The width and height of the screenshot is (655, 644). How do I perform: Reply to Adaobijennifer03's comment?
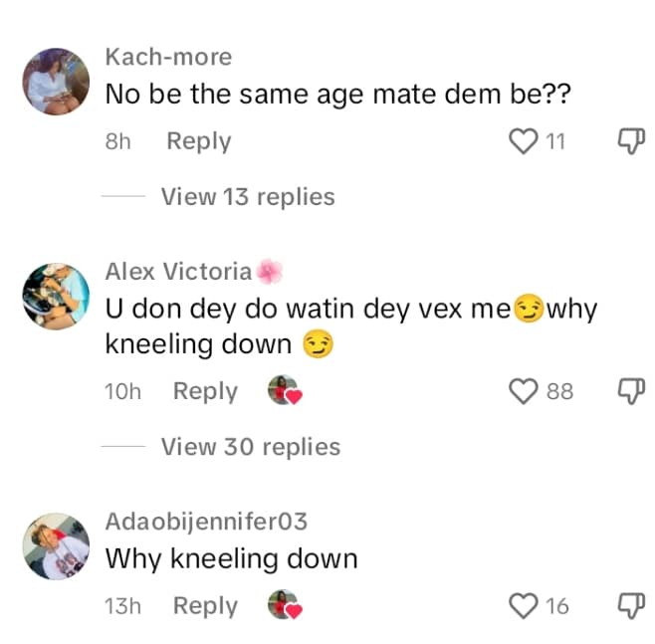pyautogui.click(x=205, y=605)
